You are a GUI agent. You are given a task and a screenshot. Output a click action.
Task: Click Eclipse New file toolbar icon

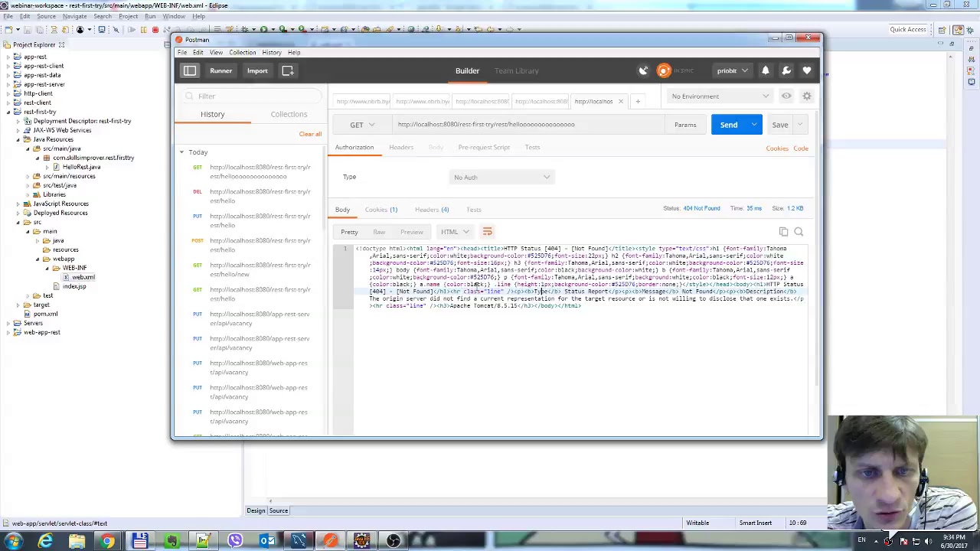click(x=9, y=30)
